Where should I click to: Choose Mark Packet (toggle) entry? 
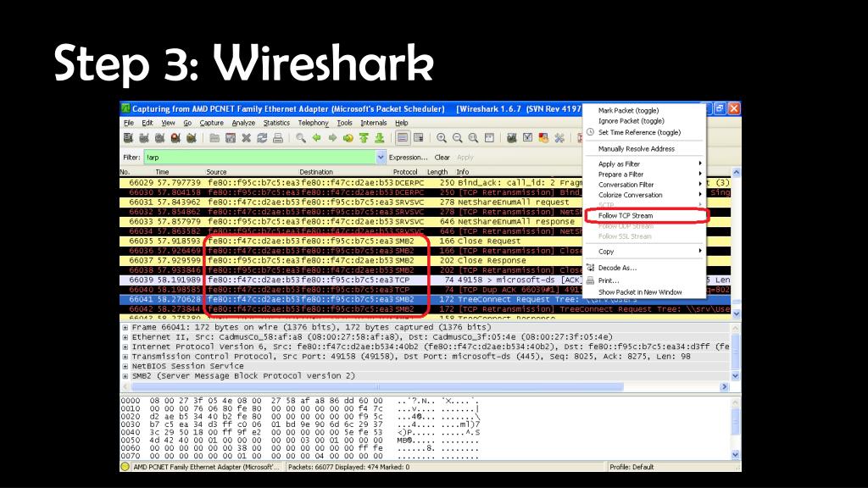(628, 111)
